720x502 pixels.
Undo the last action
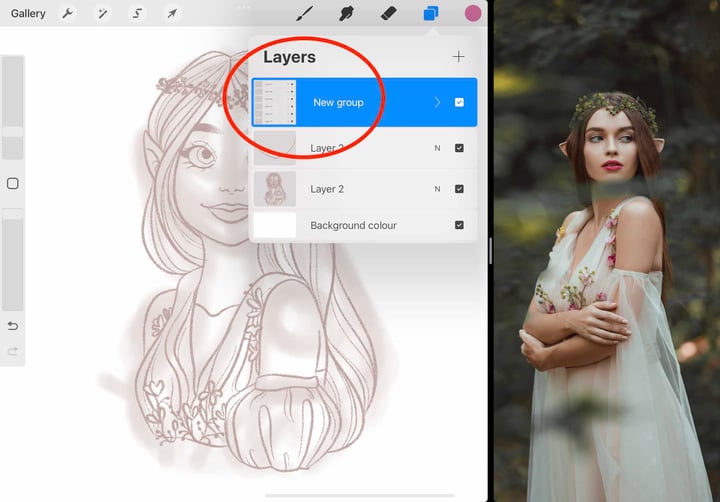[x=13, y=326]
